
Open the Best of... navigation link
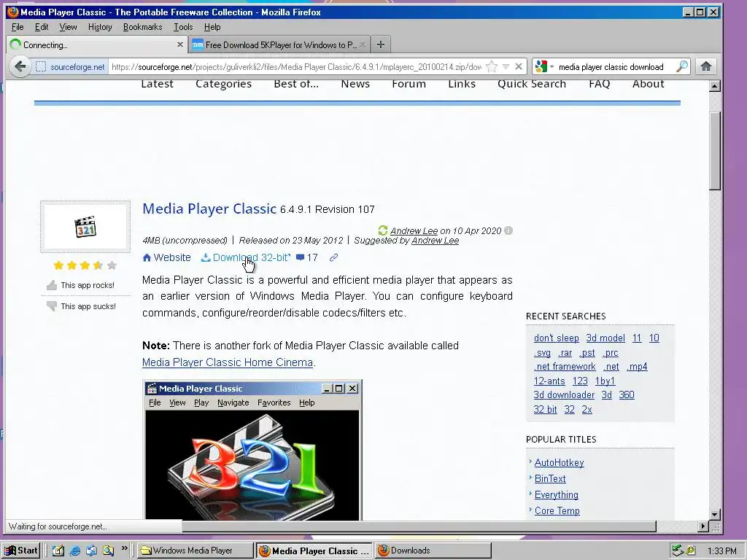coord(296,84)
